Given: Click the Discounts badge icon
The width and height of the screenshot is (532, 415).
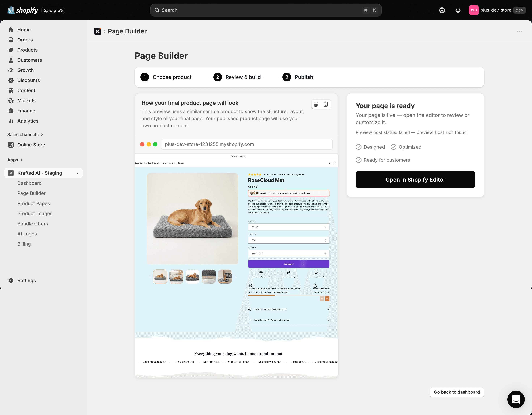Looking at the screenshot, I should click(x=11, y=80).
